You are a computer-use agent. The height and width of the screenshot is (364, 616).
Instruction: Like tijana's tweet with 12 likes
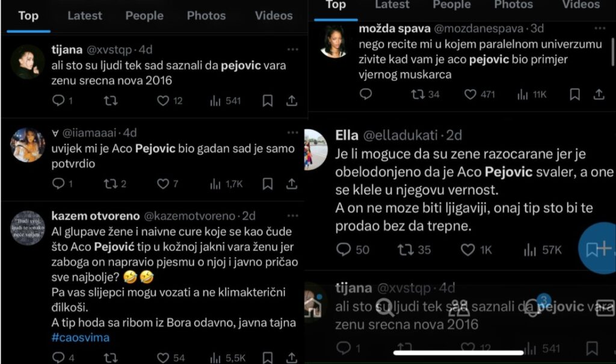tap(163, 101)
